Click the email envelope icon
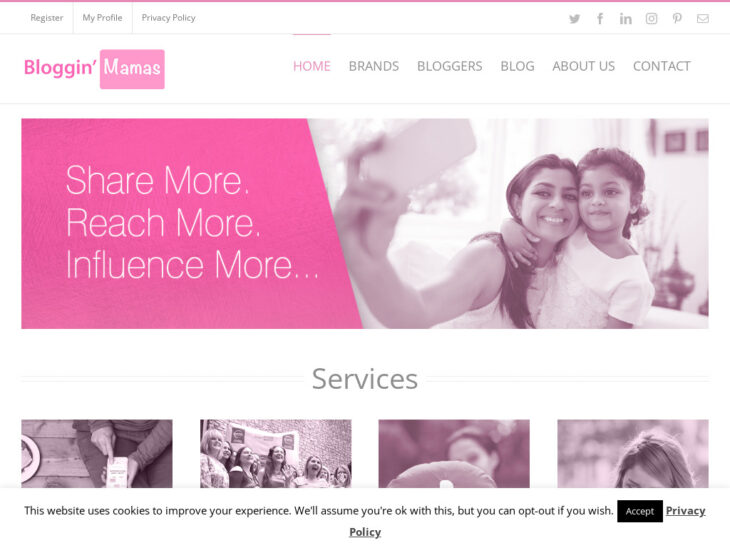Viewport: 730px width, 548px height. tap(703, 19)
